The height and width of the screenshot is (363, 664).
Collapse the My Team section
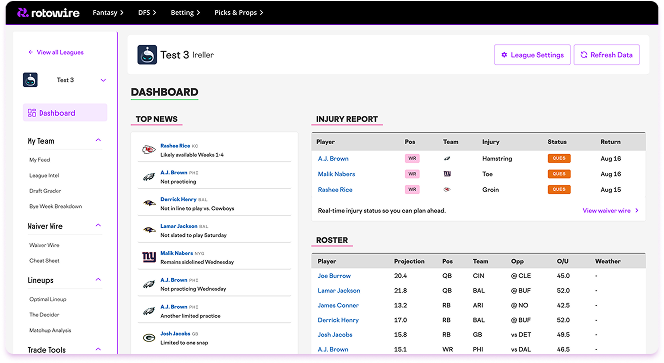[x=98, y=140]
